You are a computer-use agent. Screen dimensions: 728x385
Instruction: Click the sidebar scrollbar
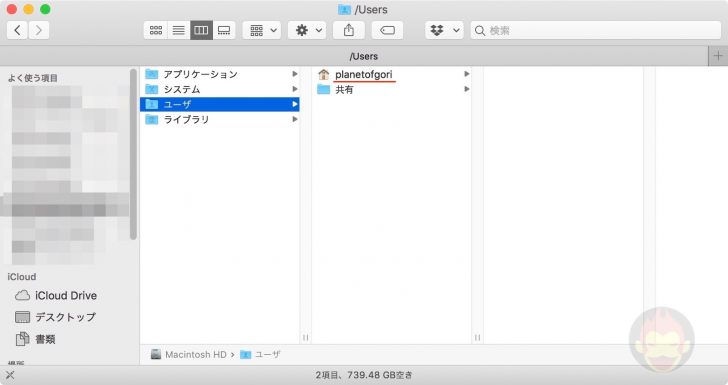pyautogui.click(x=133, y=154)
